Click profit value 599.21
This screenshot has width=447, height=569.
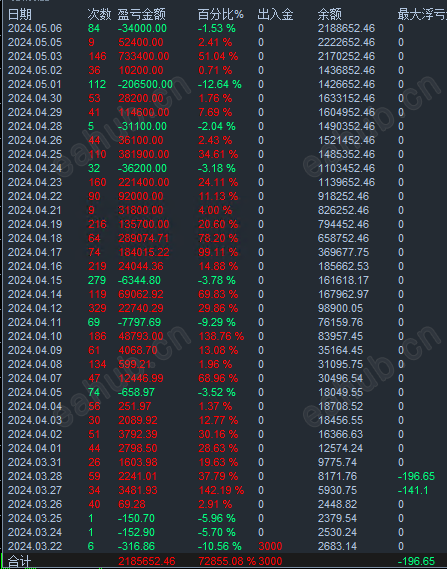[x=135, y=364]
